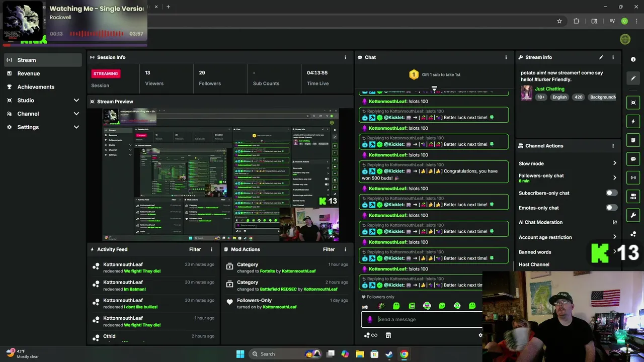The height and width of the screenshot is (362, 644).
Task: Toggle the broadcast signal icon in right toolbar
Action: tap(633, 177)
